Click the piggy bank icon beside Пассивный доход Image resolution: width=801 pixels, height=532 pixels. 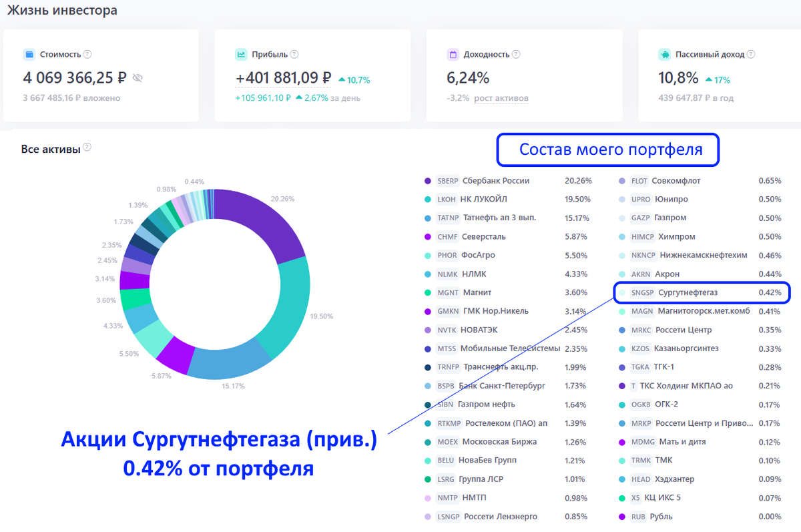664,55
